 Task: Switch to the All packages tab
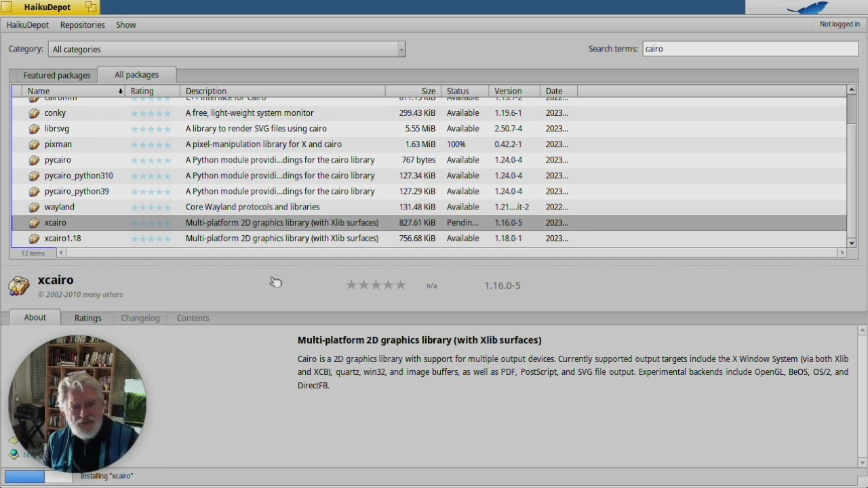(137, 75)
